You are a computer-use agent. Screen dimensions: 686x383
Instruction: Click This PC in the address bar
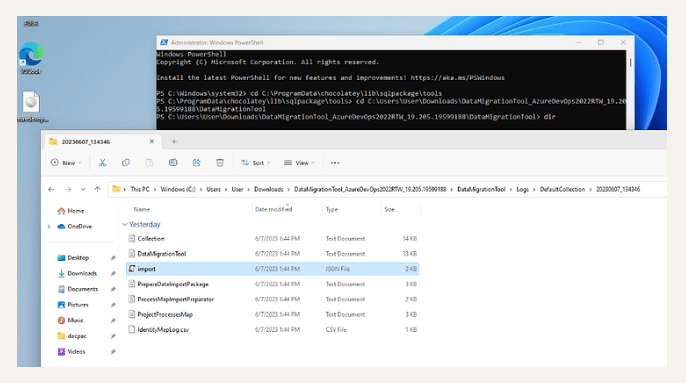140,190
